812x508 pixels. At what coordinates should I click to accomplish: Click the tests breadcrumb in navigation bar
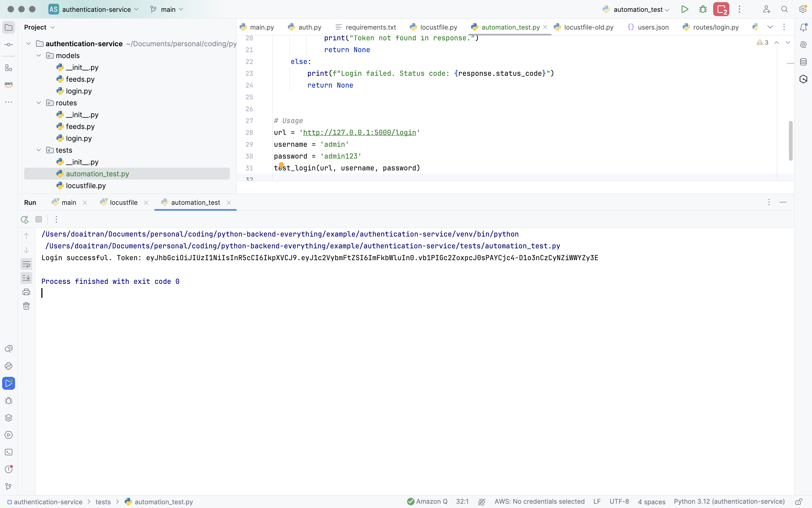[x=103, y=502]
